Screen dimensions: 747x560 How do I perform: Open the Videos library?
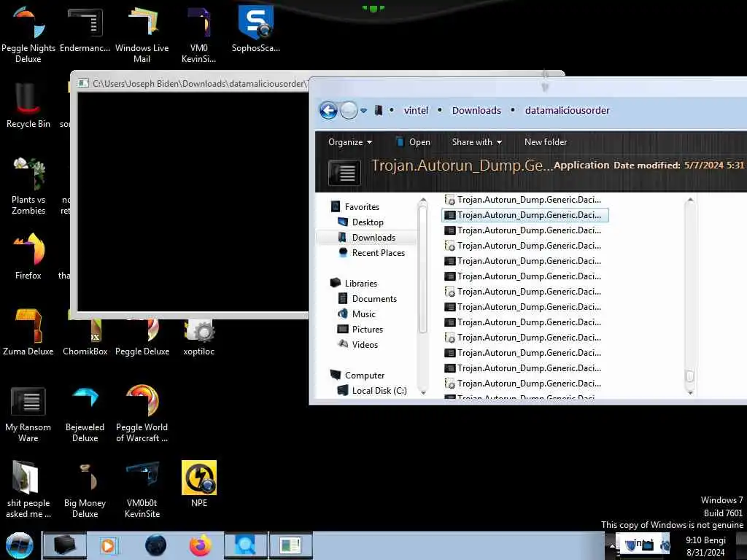pyautogui.click(x=365, y=344)
